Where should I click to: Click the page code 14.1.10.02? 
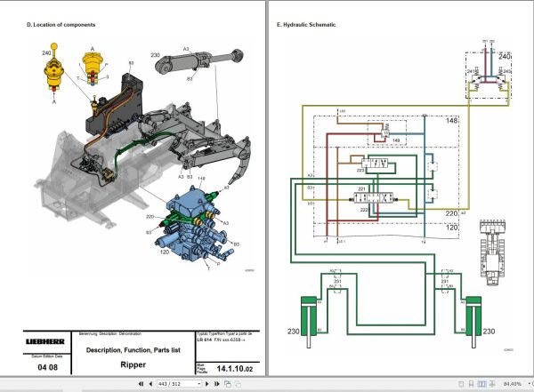pyautogui.click(x=235, y=369)
